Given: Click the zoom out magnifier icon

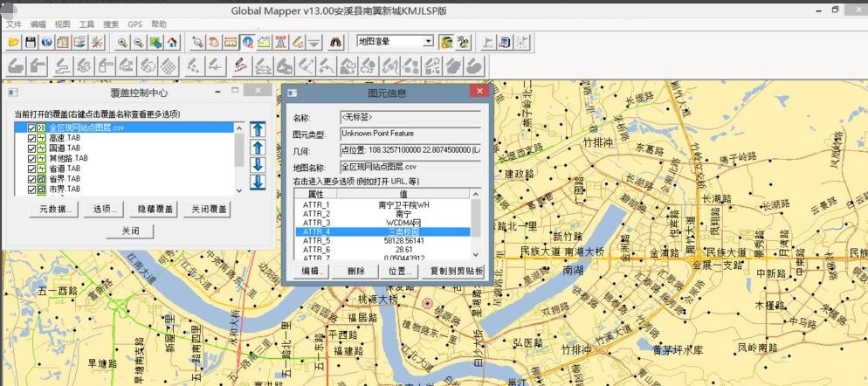Looking at the screenshot, I should (x=139, y=42).
